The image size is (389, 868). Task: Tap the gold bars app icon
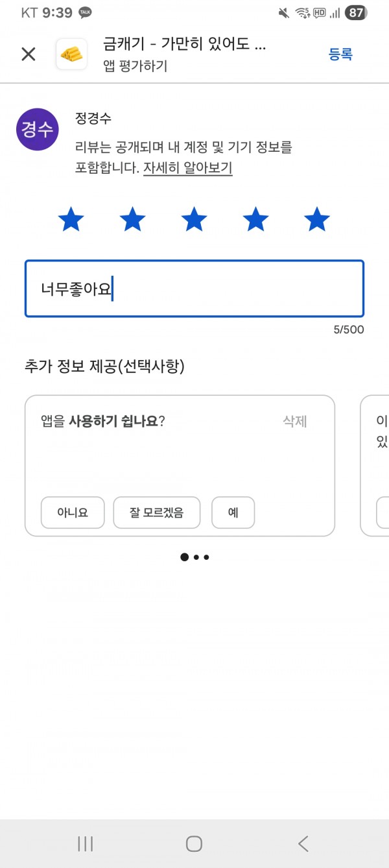click(x=72, y=54)
